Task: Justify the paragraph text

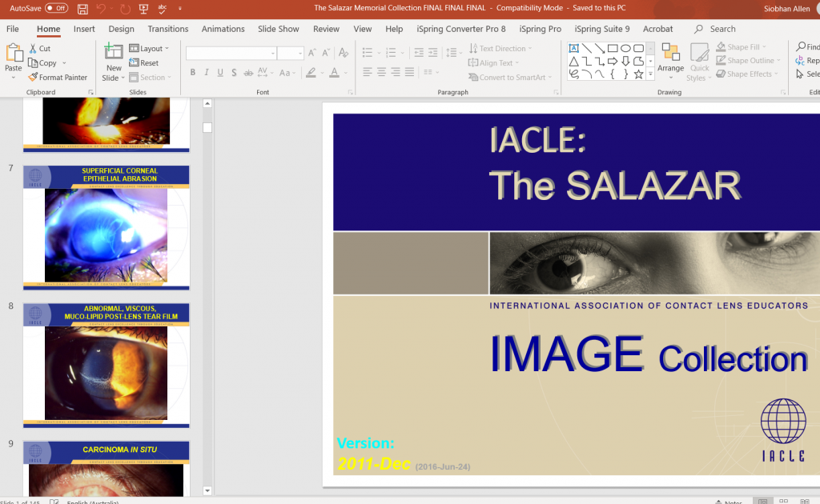Action: 409,72
